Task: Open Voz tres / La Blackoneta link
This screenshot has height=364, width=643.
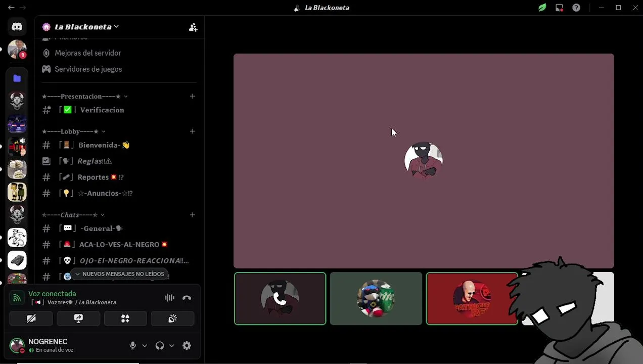Action: (x=74, y=302)
